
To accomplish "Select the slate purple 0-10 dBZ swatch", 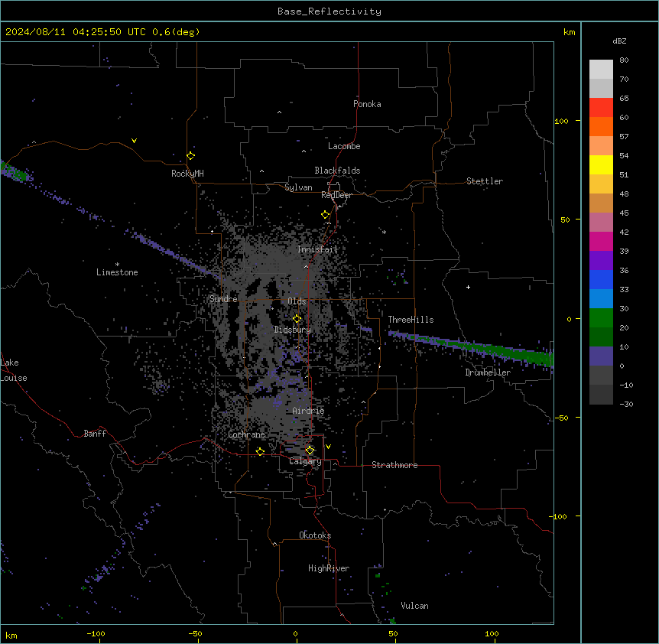I will point(601,356).
